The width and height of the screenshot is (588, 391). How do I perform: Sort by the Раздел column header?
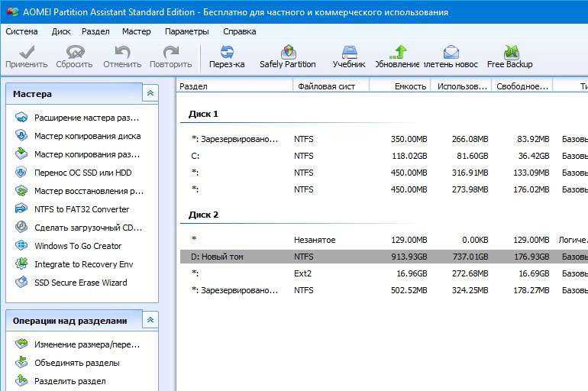click(x=234, y=86)
